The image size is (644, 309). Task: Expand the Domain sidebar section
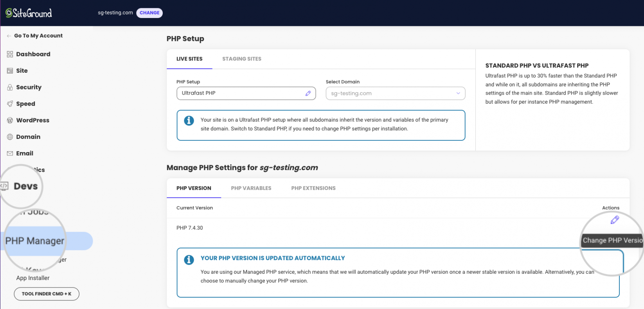[28, 137]
